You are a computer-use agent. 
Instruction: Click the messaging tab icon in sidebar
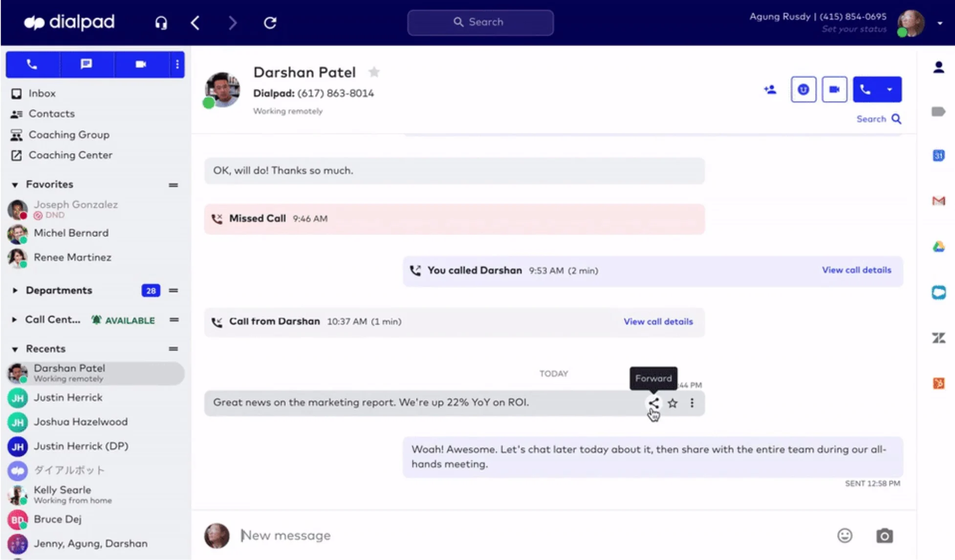86,64
